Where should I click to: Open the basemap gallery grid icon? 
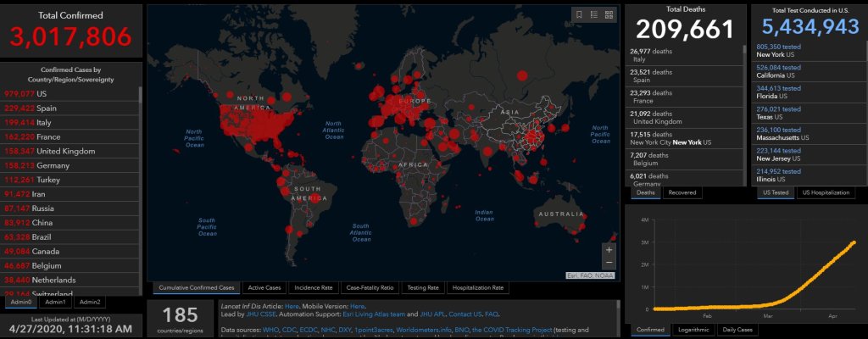click(x=609, y=14)
